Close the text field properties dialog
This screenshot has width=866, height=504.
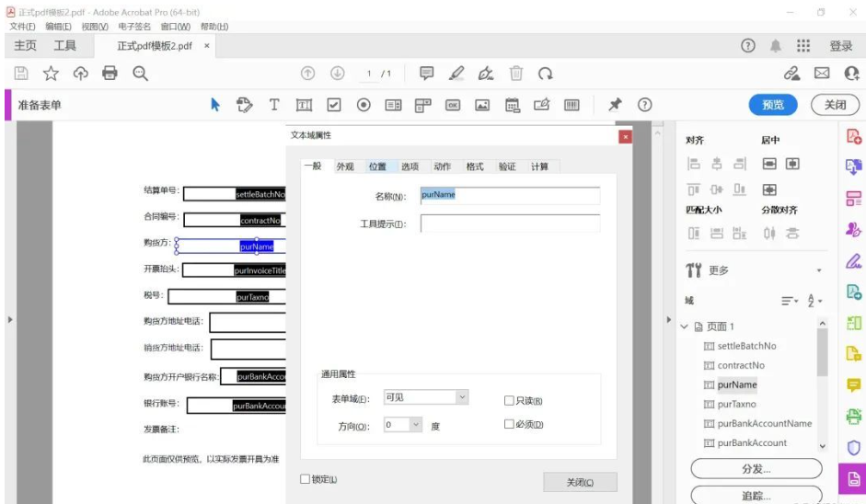pyautogui.click(x=625, y=136)
